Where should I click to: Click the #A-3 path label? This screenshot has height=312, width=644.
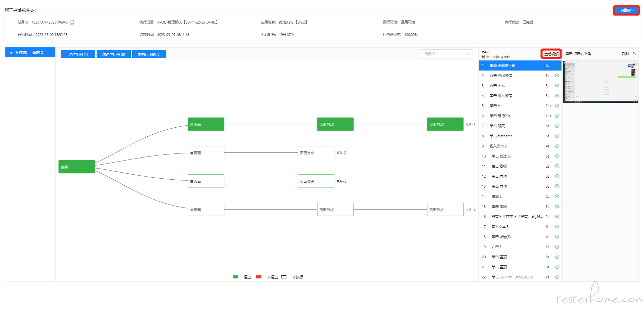click(x=341, y=181)
